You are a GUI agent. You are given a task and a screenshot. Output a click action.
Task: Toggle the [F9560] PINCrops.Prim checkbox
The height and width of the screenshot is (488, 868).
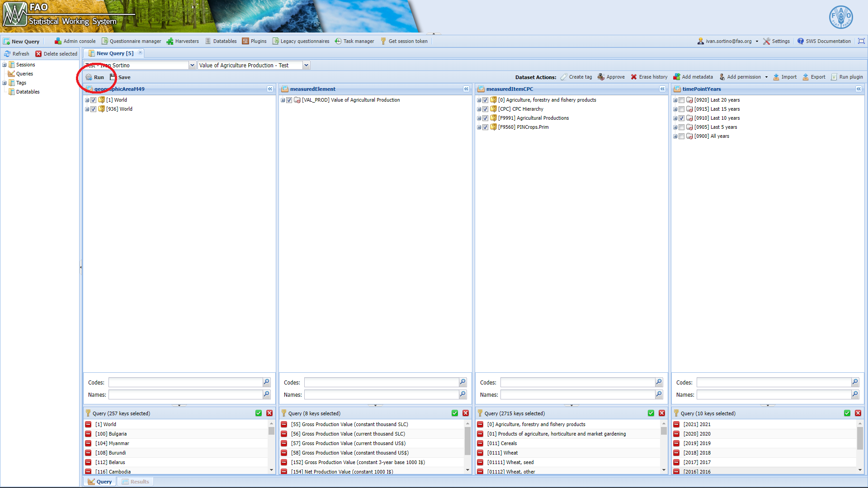coord(486,127)
